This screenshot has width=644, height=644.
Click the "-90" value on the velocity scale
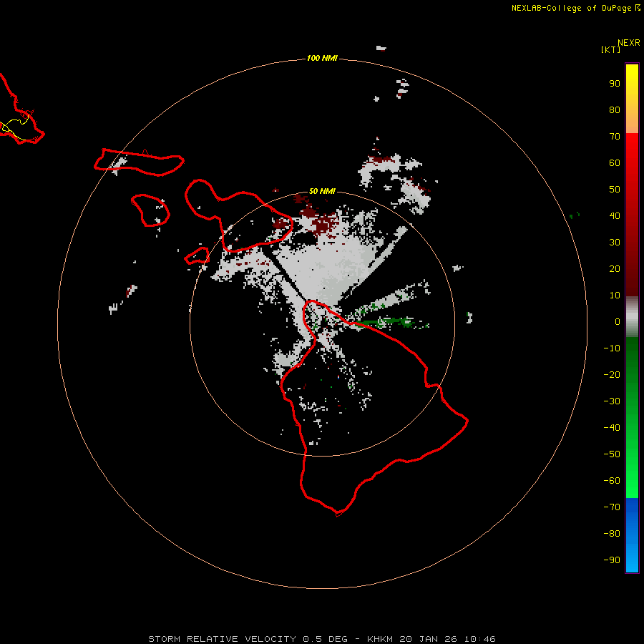(612, 560)
